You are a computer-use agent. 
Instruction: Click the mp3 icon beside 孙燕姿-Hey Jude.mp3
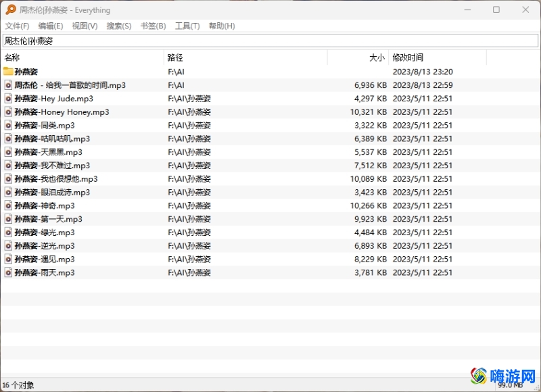pos(8,99)
